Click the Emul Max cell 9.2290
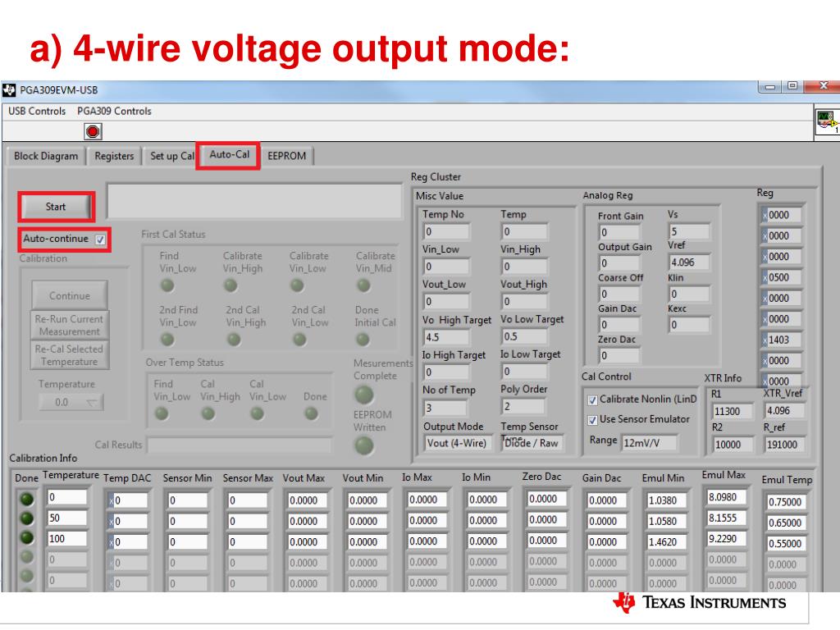The width and height of the screenshot is (840, 630). coord(727,538)
